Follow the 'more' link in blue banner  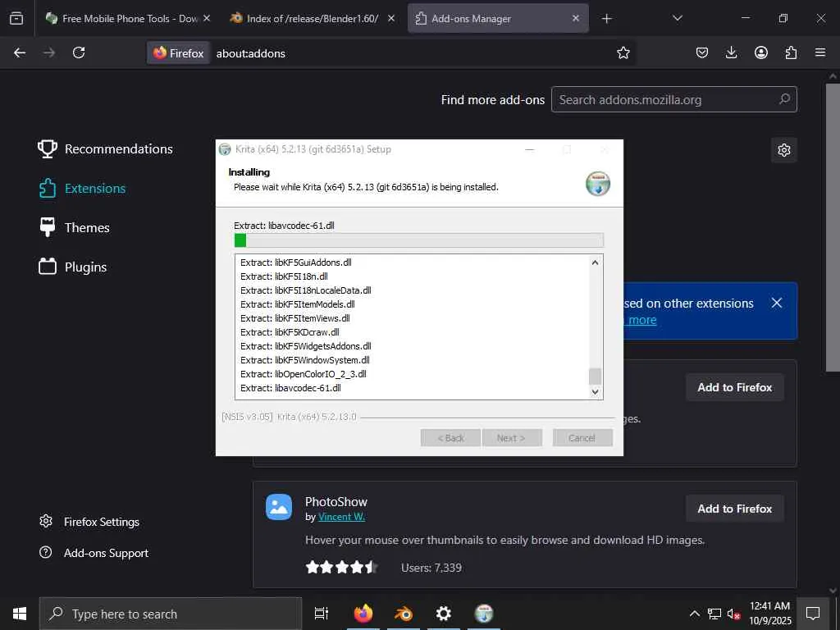642,320
